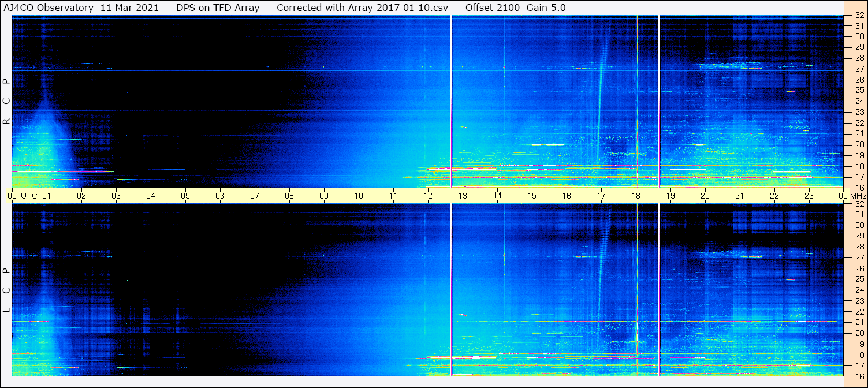
Task: Click hour label "06" on time axis
Action: click(x=220, y=196)
